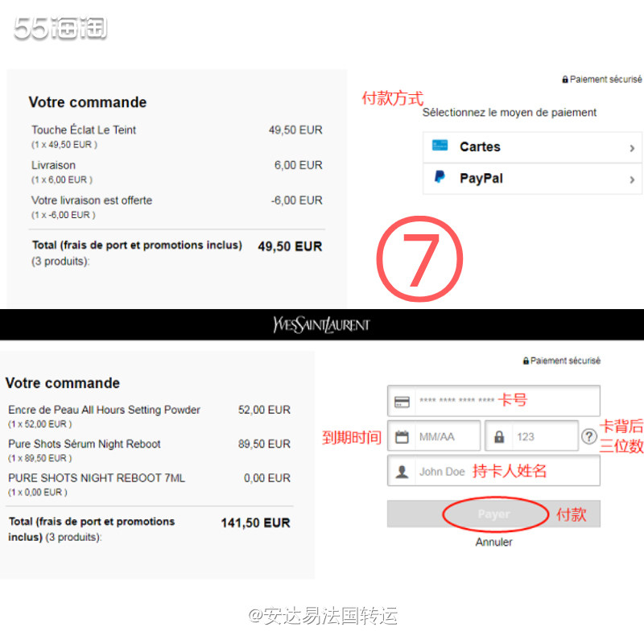The width and height of the screenshot is (644, 644).
Task: Click the upper Votre commande heading
Action: [88, 102]
